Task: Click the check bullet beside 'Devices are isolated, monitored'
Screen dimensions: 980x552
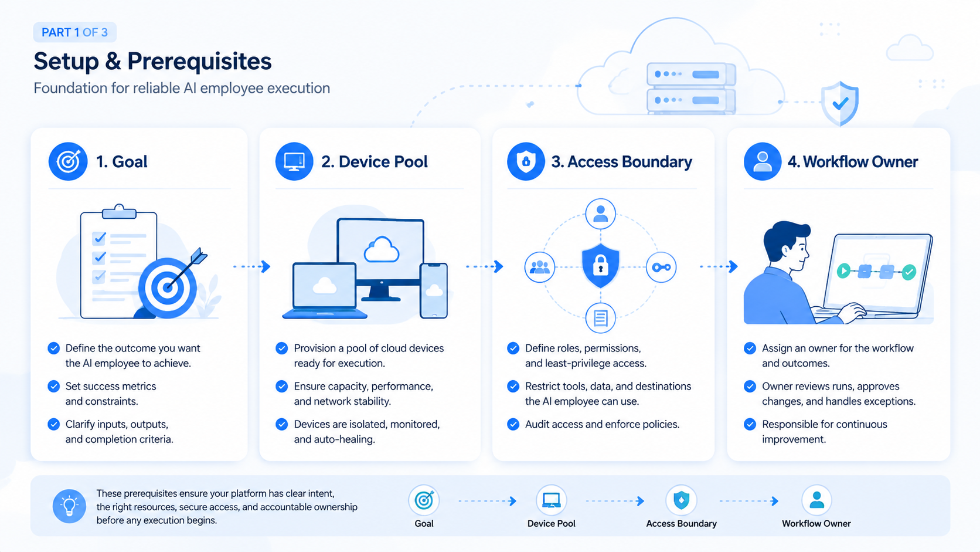Action: tap(282, 424)
